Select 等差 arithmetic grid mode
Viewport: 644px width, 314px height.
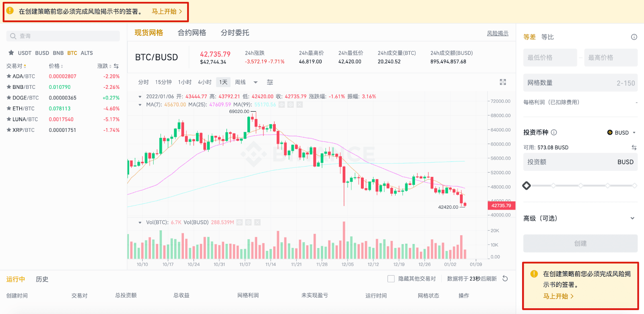[x=529, y=37]
